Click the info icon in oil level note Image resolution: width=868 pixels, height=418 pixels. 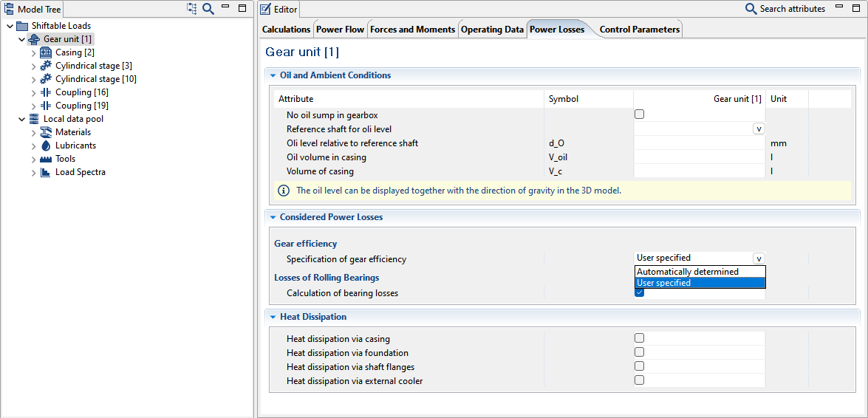[284, 191]
